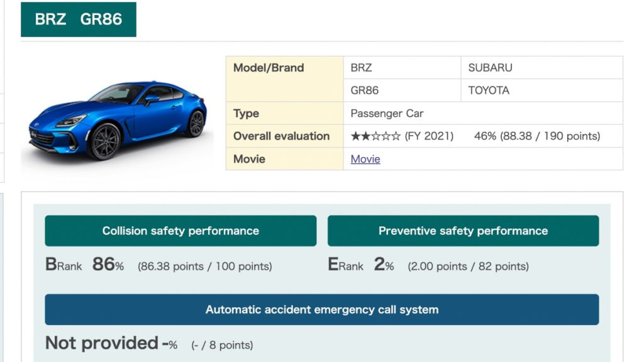This screenshot has width=644, height=362.
Task: Click the Passenger Car type value
Action: 387,114
